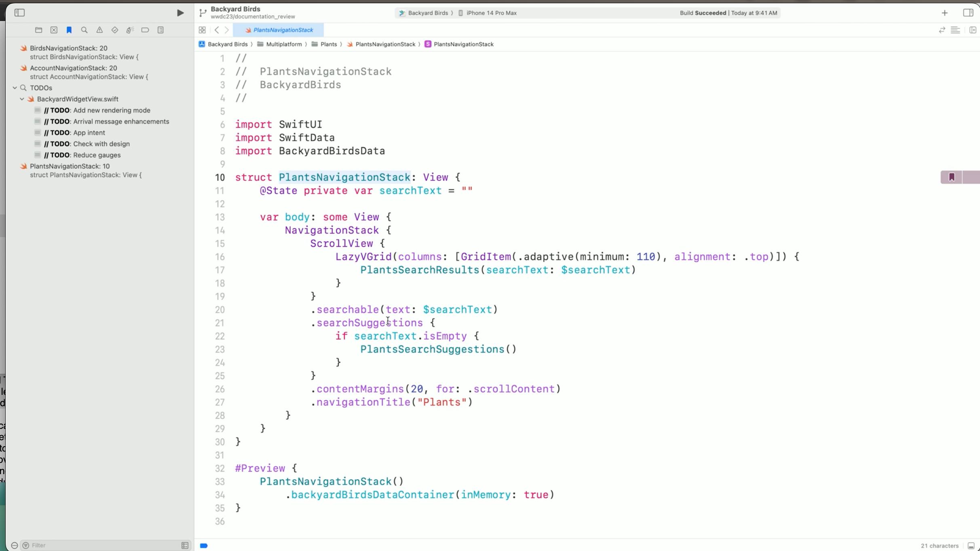The image size is (980, 551).
Task: Toggle the left navigator sidebar
Action: (19, 13)
